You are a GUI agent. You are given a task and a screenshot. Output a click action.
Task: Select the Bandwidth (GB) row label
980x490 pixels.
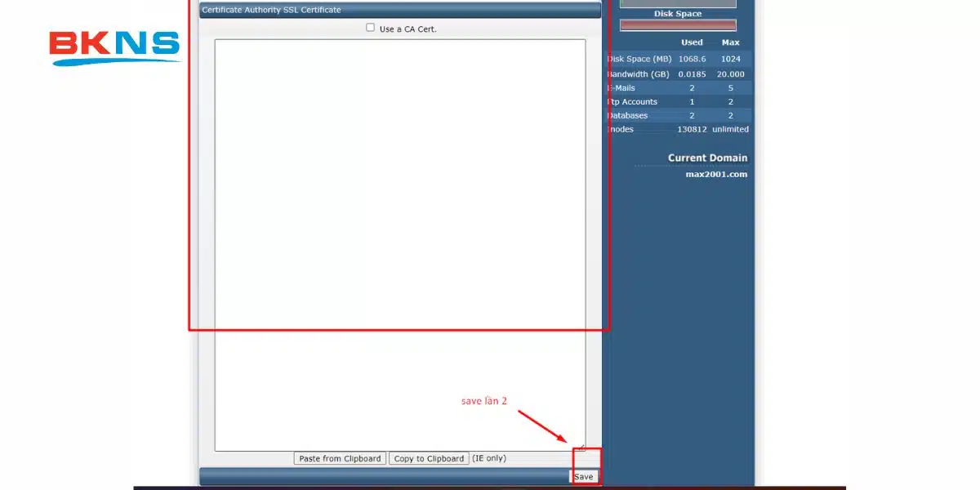click(x=640, y=74)
